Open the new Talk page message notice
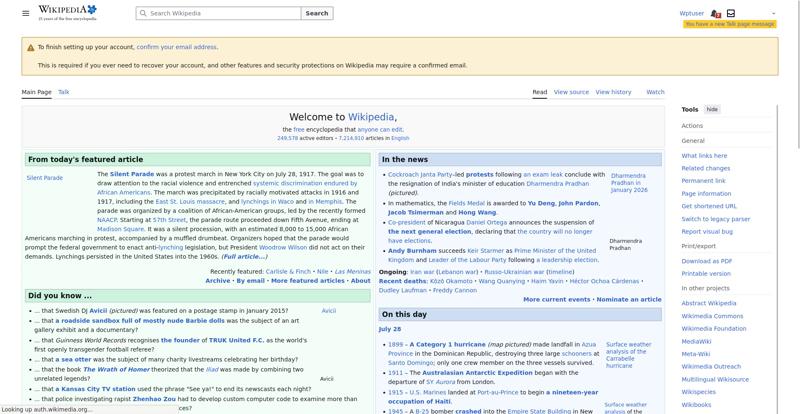Image resolution: width=800 pixels, height=414 pixels. pyautogui.click(x=730, y=24)
